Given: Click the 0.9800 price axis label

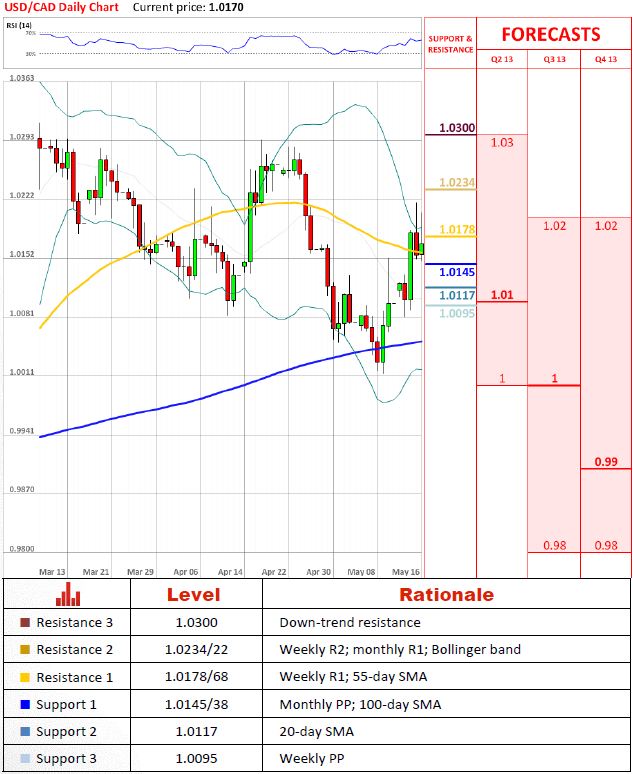Looking at the screenshot, I should (x=22, y=549).
